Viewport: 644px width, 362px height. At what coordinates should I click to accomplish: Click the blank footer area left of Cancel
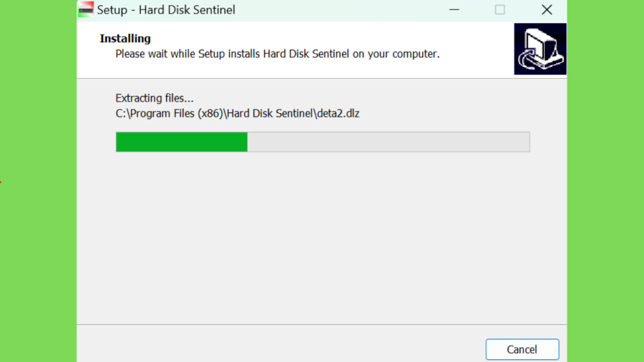pos(279,344)
